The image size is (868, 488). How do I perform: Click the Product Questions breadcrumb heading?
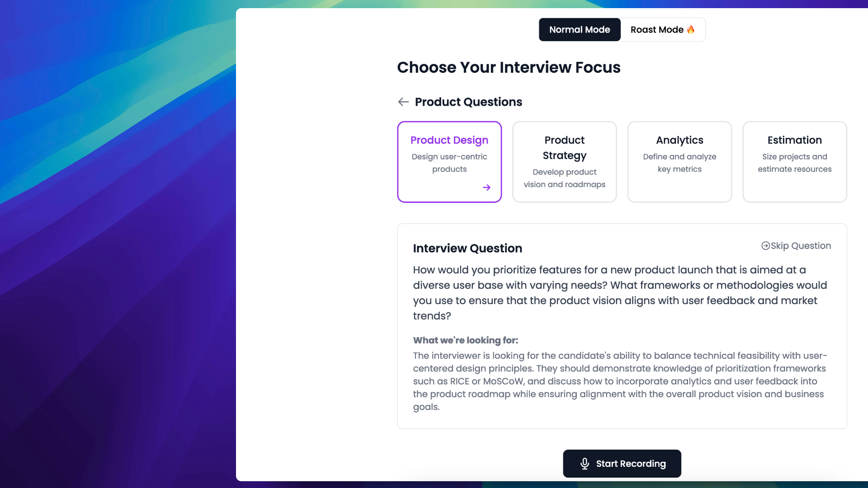coord(468,102)
